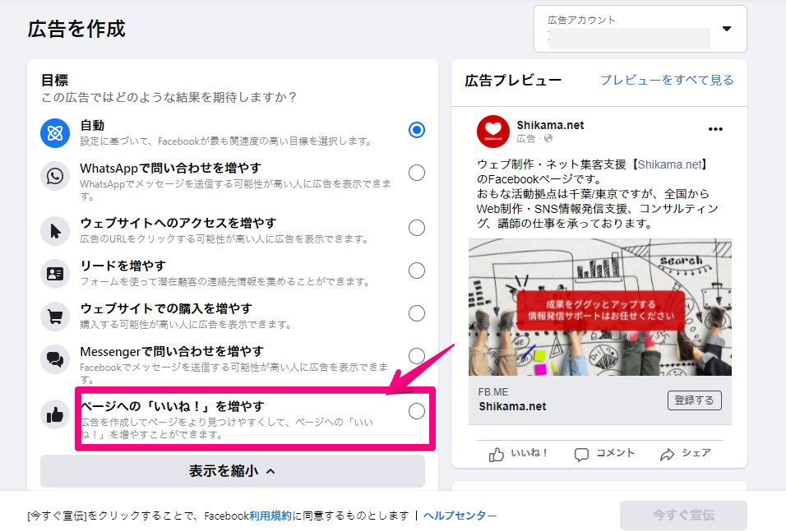The image size is (786, 532).
Task: Click the Shikama.net link in ad text
Action: [x=669, y=164]
